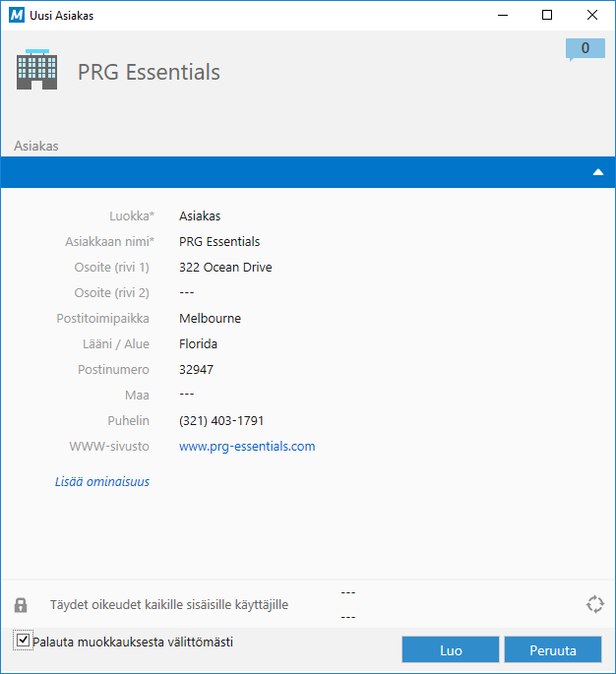Click the lower workflow state placeholder dashes
616x674 pixels.
click(x=348, y=617)
